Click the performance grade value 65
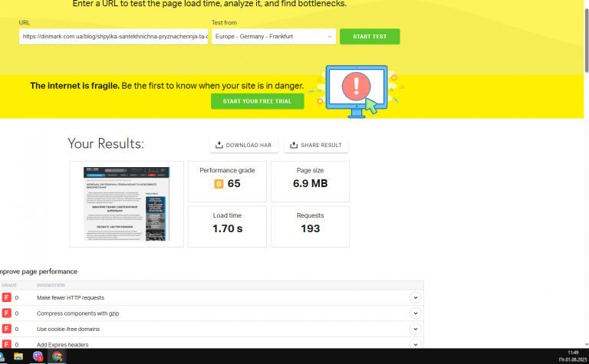Viewport: 589px width, 364px height. point(234,183)
